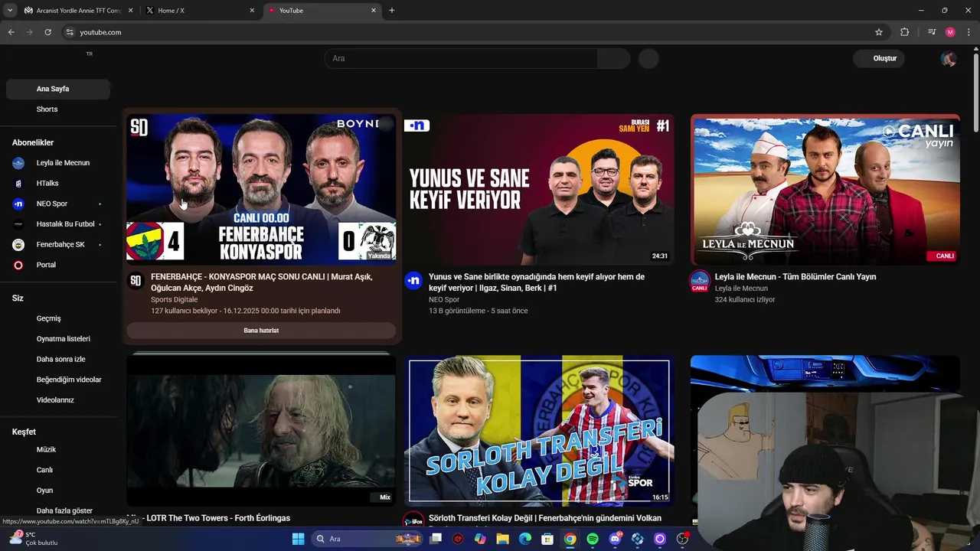Click the Windows taskbar Ara search box
Image resolution: width=980 pixels, height=551 pixels.
pyautogui.click(x=367, y=539)
